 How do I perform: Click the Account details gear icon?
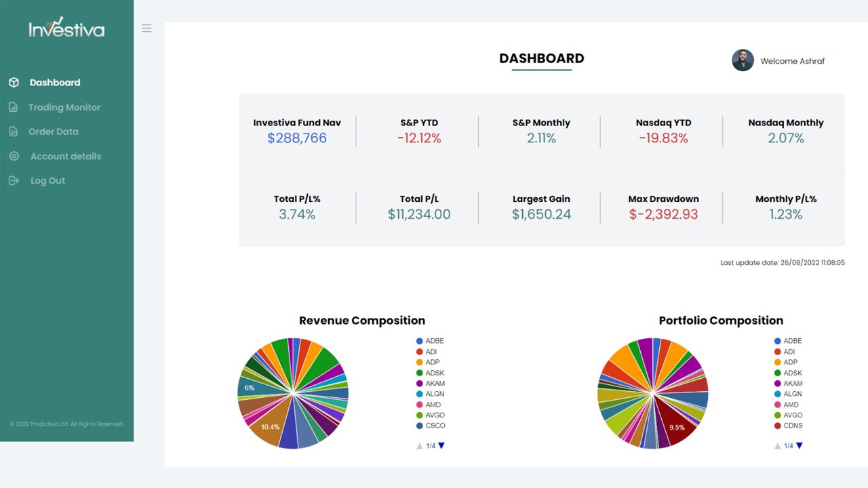click(x=14, y=156)
